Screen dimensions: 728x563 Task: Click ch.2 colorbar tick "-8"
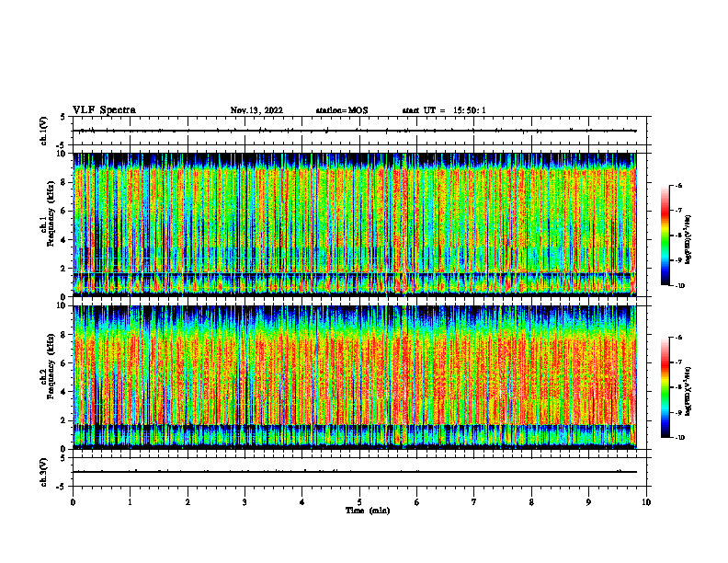coord(678,387)
